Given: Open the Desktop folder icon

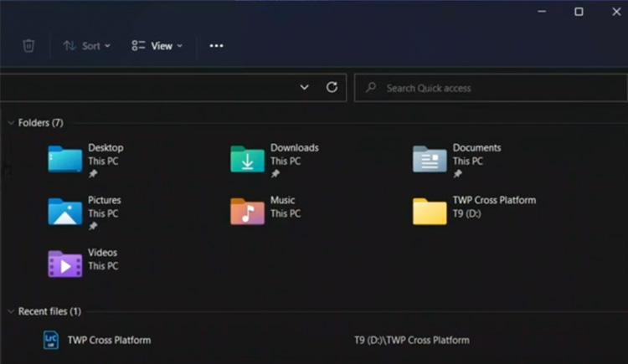Looking at the screenshot, I should pyautogui.click(x=64, y=158).
